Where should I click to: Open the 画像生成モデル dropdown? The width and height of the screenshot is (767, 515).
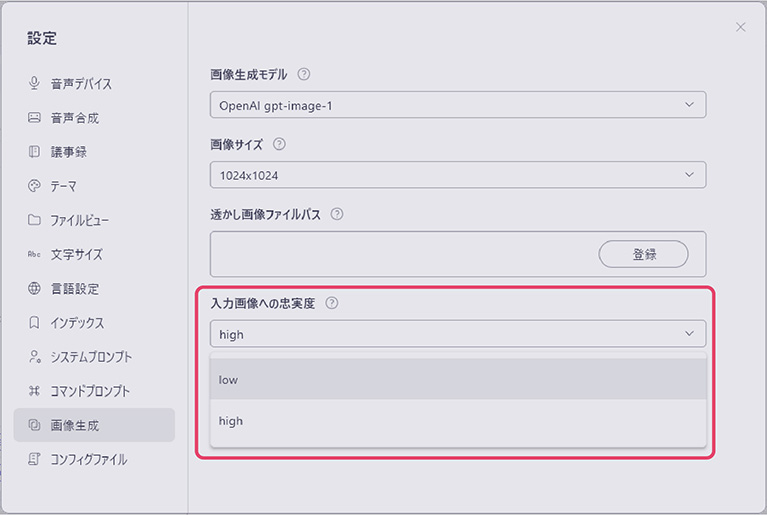(457, 105)
